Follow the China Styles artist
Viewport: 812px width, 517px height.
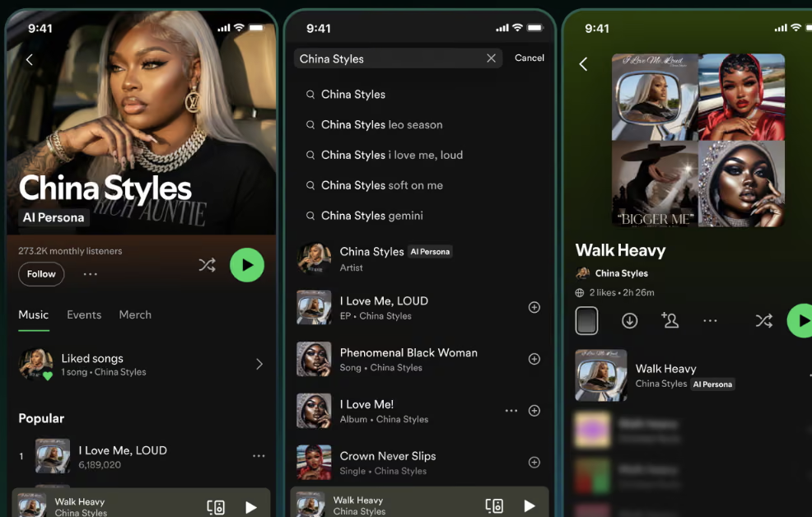point(41,274)
